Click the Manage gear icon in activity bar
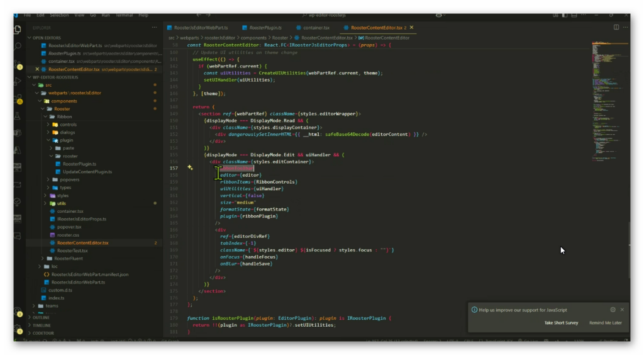Image resolution: width=644 pixels, height=355 pixels. (x=18, y=329)
